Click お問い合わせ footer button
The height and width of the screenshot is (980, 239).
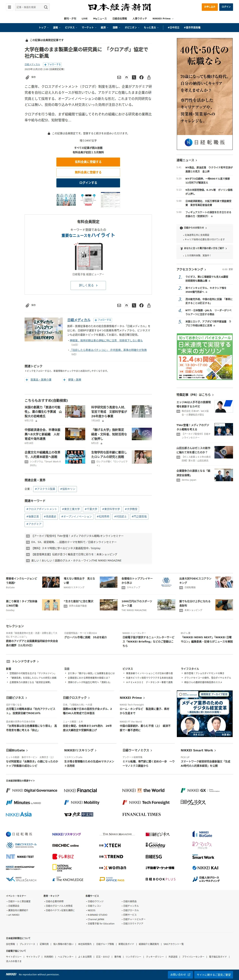pos(181,975)
